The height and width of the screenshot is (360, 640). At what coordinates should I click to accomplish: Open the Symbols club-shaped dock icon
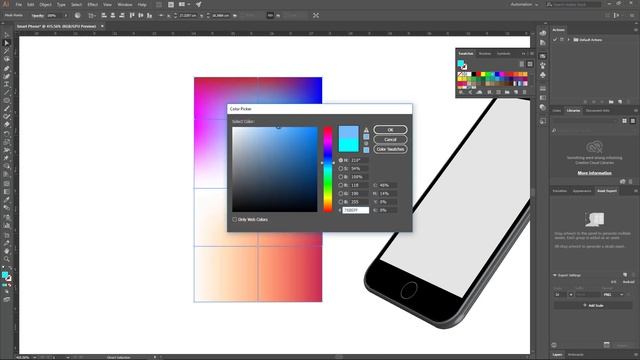[x=543, y=75]
